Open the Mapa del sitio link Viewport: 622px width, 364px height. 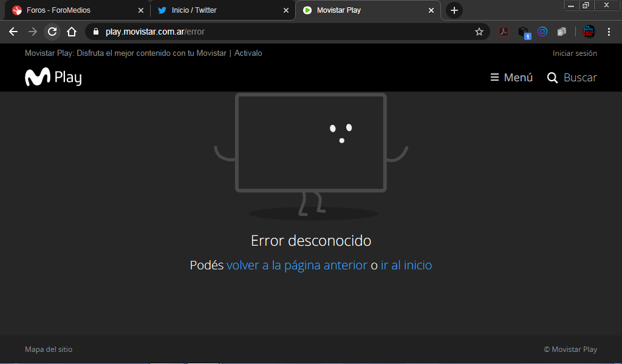click(49, 349)
